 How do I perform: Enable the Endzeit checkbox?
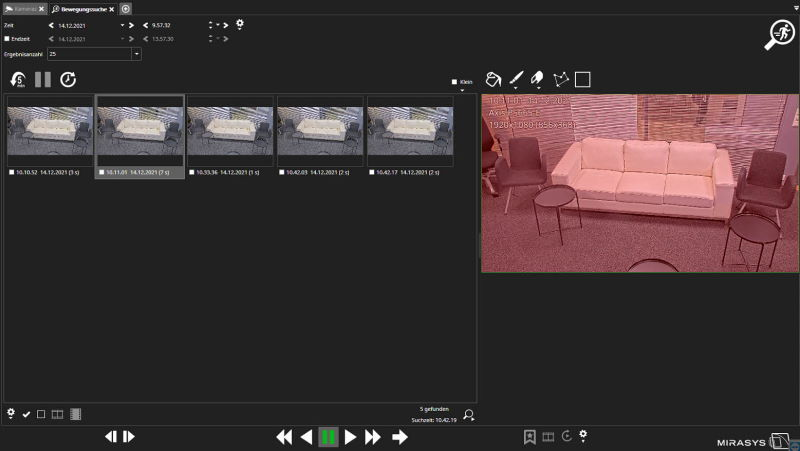tap(7, 38)
